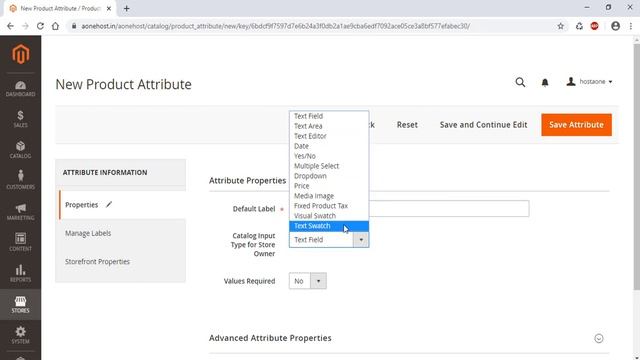Open the Chrome profile avatar
Screen dimensions: 640x360
click(x=615, y=26)
